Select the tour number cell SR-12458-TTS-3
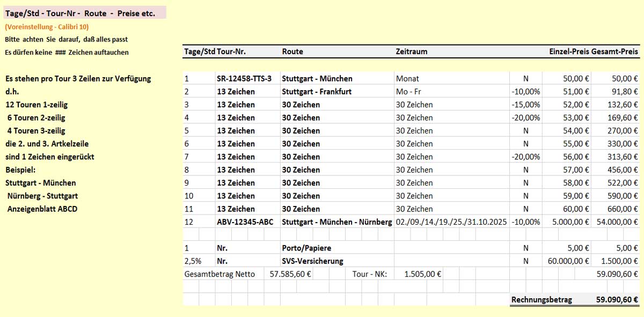 point(244,78)
